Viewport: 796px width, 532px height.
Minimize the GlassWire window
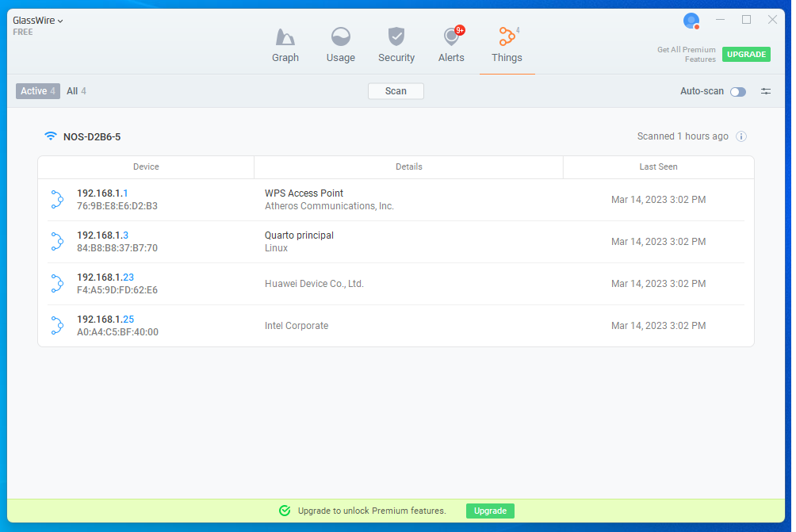pos(720,20)
